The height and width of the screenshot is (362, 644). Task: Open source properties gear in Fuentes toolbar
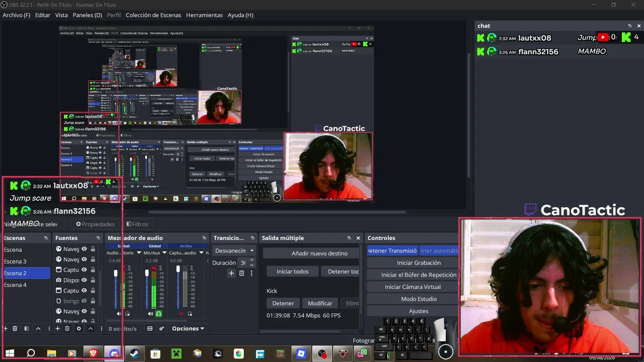[78, 328]
